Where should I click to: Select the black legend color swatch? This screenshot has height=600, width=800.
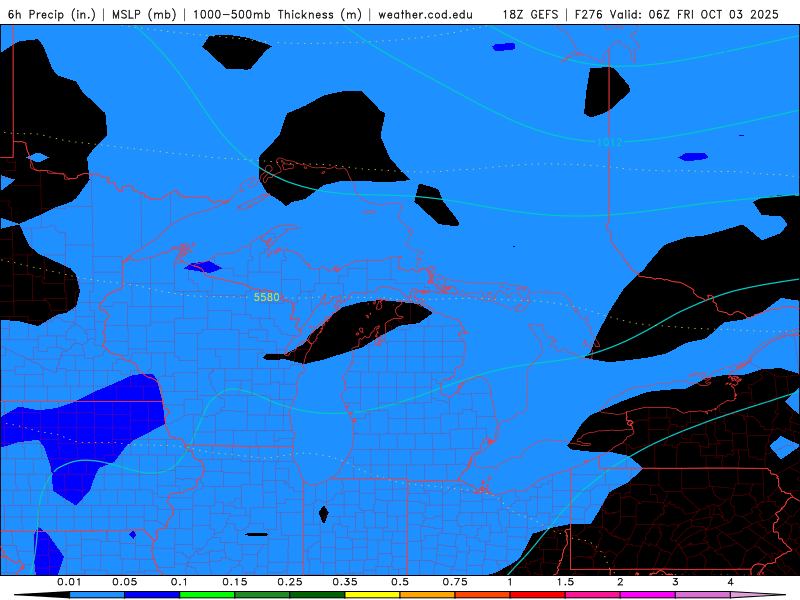(42, 595)
